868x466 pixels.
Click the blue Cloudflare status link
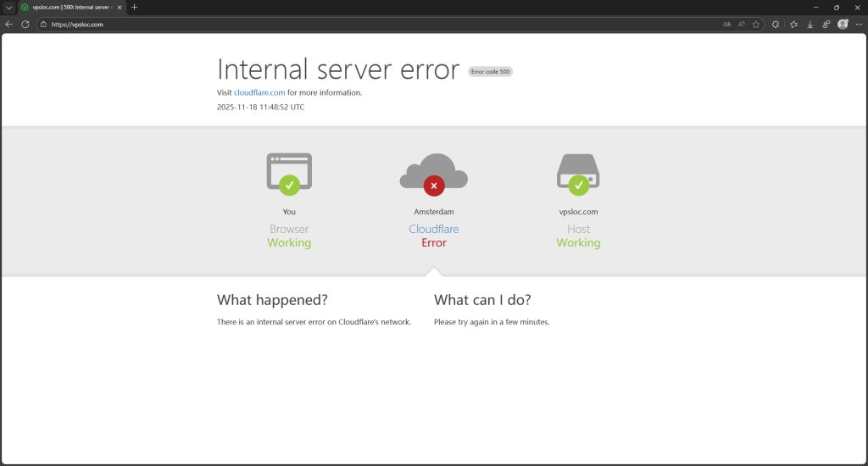(x=434, y=229)
